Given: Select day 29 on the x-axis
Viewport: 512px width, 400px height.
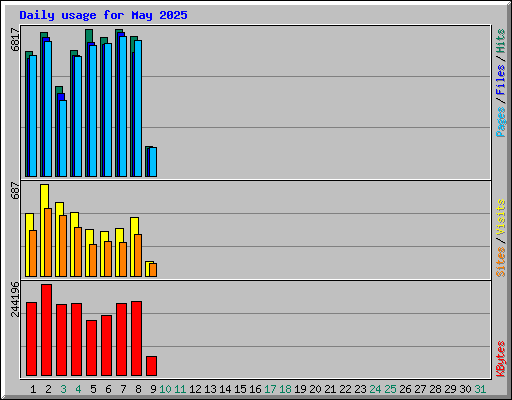Looking at the screenshot, I should click(x=450, y=389).
